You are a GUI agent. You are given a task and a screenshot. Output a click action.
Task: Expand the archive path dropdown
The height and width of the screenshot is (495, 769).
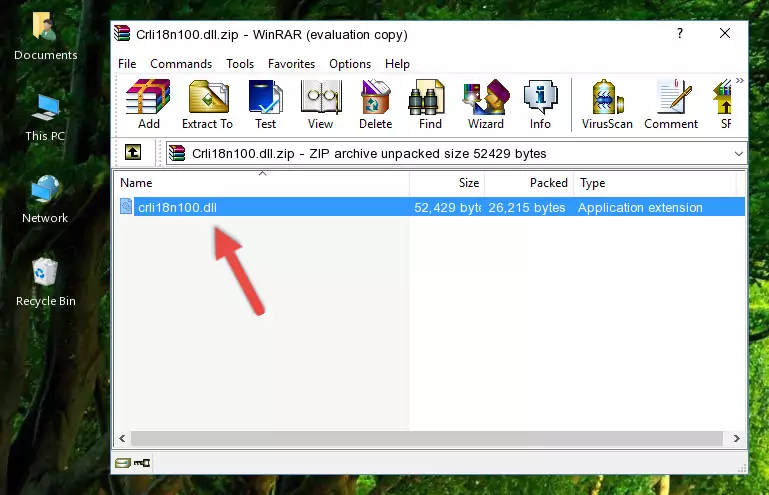tap(739, 154)
